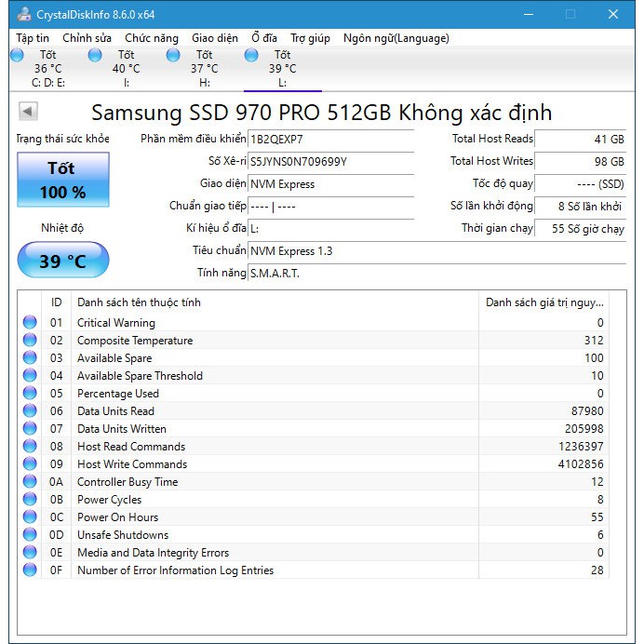Open the Chỉnh sửa menu
The width and height of the screenshot is (644, 644).
pyautogui.click(x=87, y=38)
